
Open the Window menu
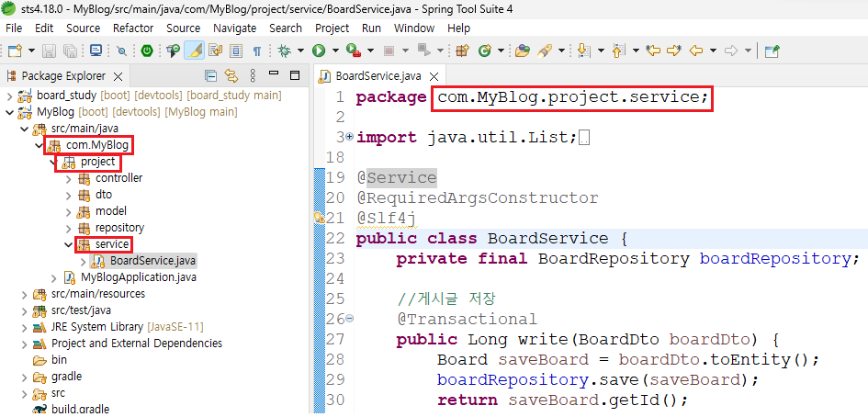414,28
